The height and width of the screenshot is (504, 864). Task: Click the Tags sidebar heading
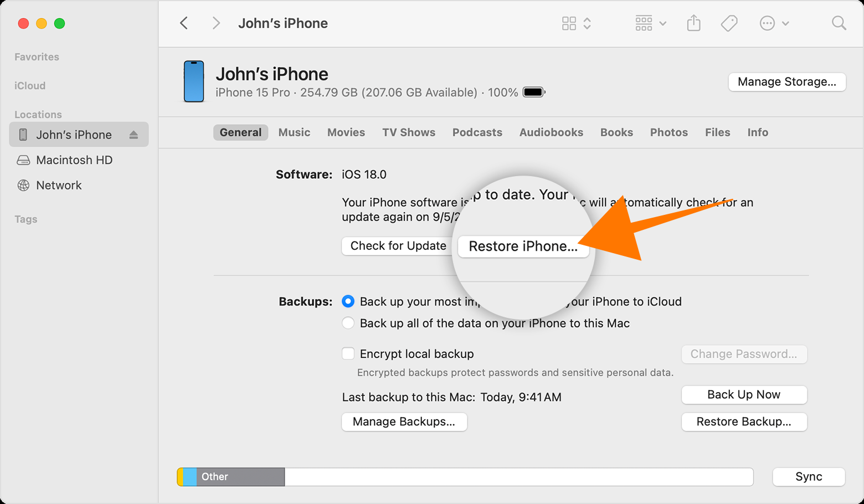point(26,219)
